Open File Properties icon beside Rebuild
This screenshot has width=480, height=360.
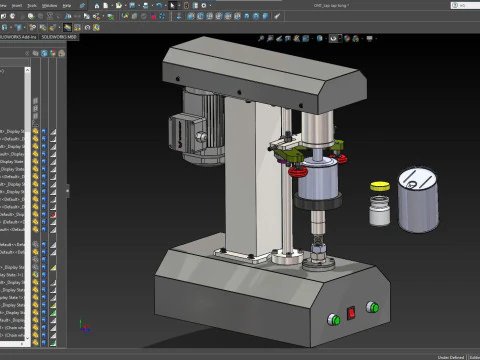(195, 5)
